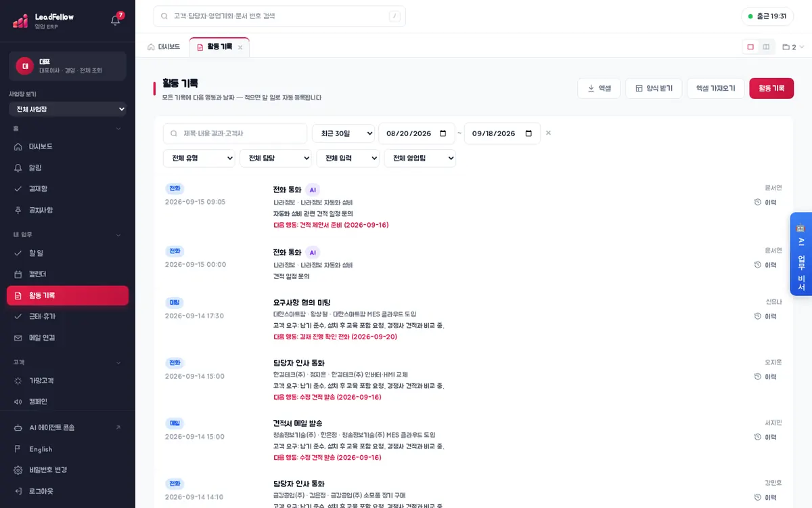Open 알림 in the sidebar
Screen dimensions: 812x508
click(x=68, y=167)
